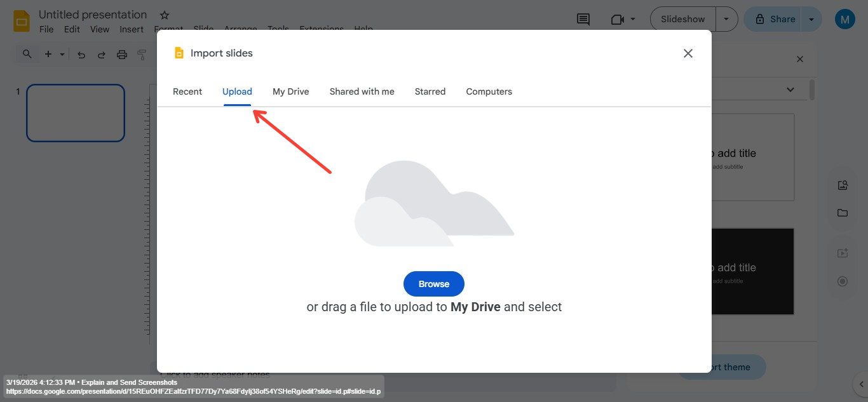Viewport: 868px width, 402px height.
Task: Click the new slide plus icon
Action: tap(48, 55)
